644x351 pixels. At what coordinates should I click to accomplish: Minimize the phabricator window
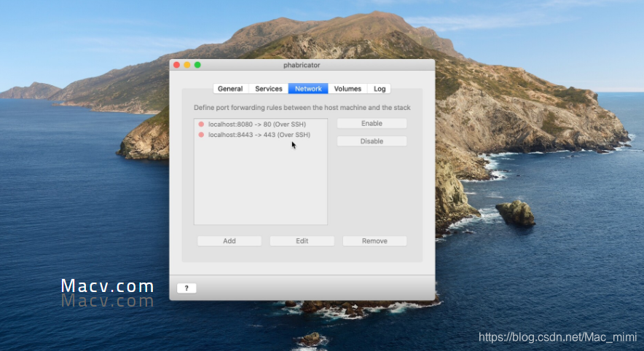[187, 65]
